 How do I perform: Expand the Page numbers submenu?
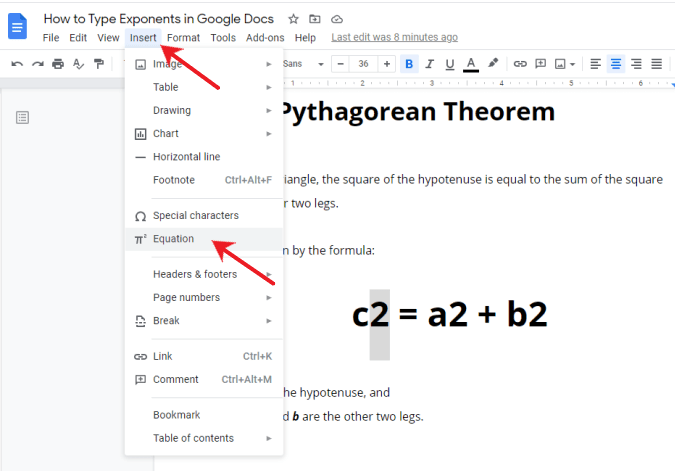tap(204, 298)
